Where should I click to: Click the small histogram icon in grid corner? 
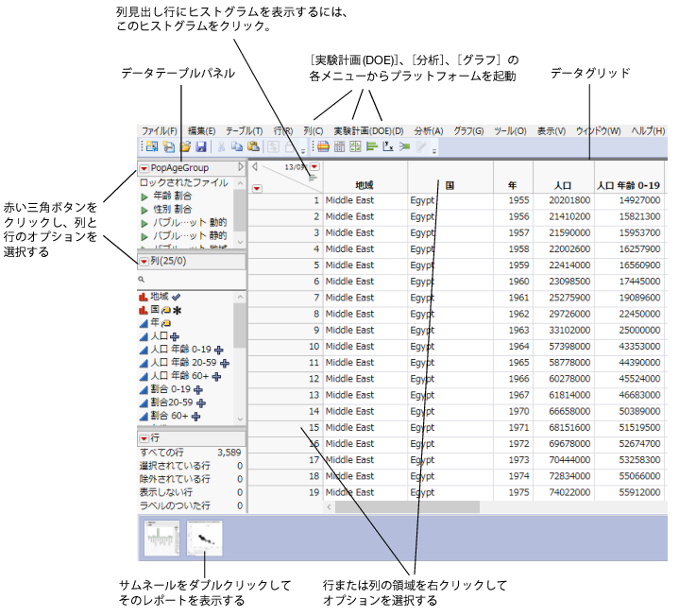tap(313, 178)
